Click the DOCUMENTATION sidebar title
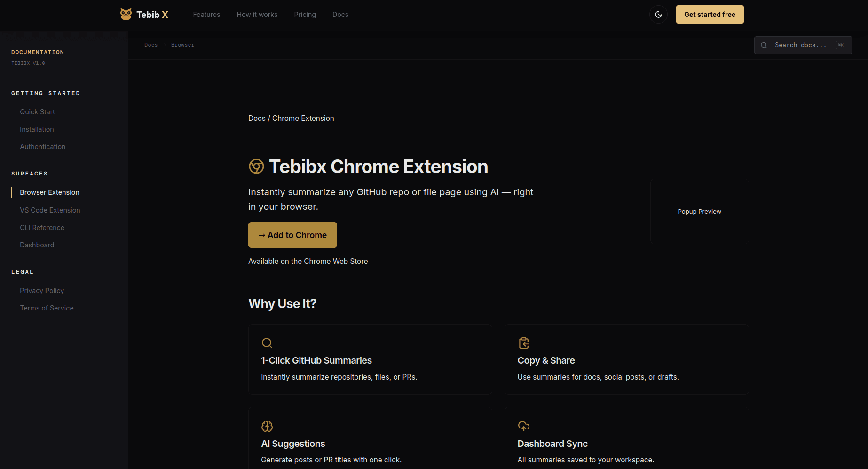This screenshot has width=868, height=469. (x=38, y=52)
